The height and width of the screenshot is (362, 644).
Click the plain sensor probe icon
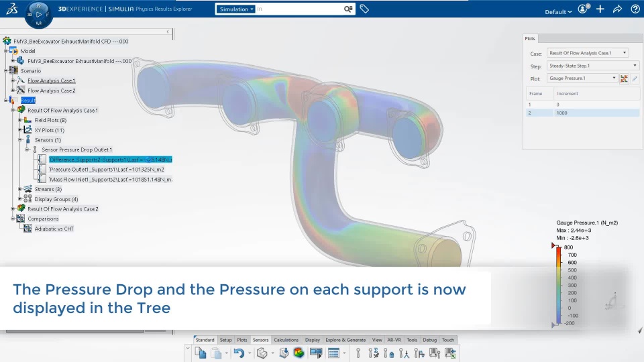tap(358, 353)
